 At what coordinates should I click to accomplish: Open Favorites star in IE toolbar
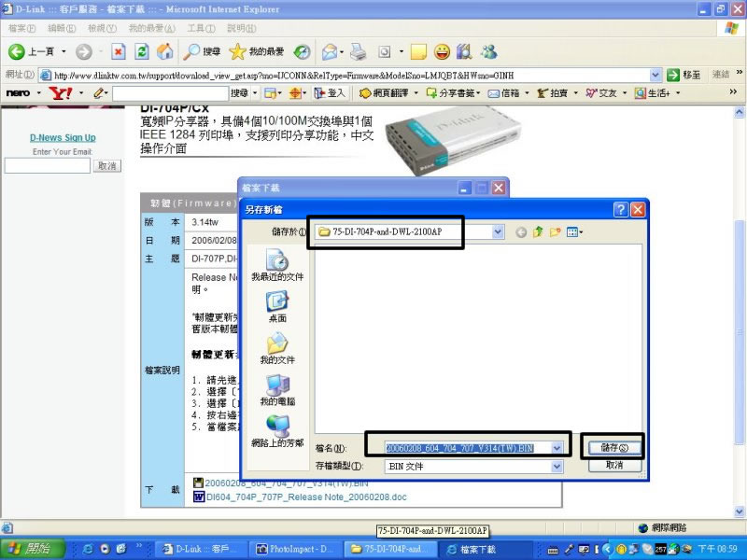click(x=256, y=51)
